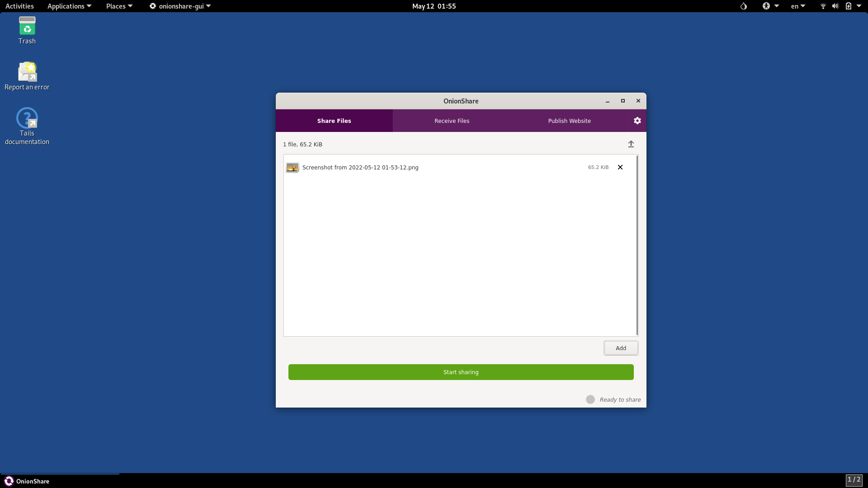
Task: Switch workspace using 1/2 indicator
Action: click(854, 480)
